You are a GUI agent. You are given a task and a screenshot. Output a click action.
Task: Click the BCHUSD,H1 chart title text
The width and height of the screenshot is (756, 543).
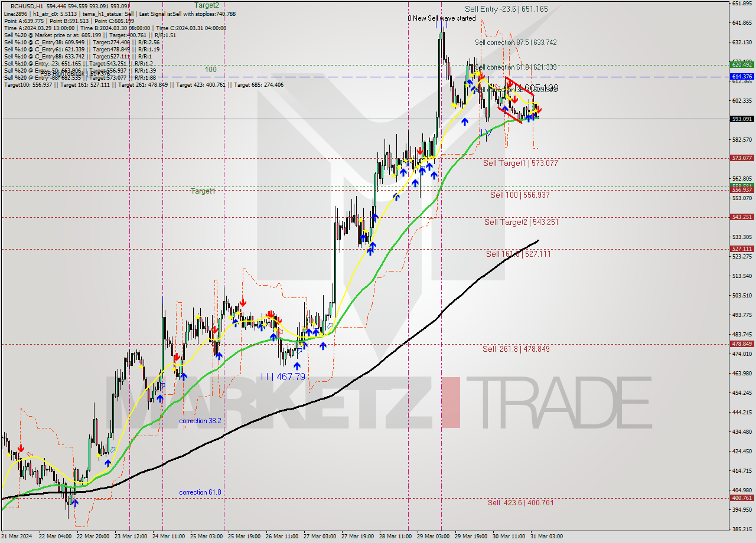coord(27,5)
